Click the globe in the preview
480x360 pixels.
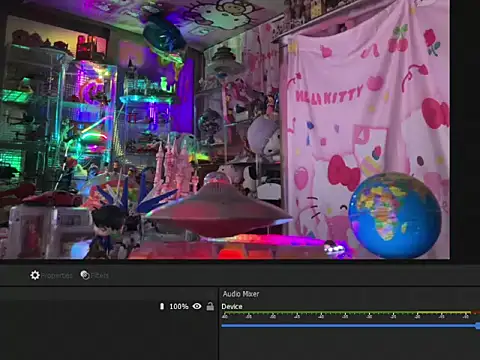(x=395, y=216)
